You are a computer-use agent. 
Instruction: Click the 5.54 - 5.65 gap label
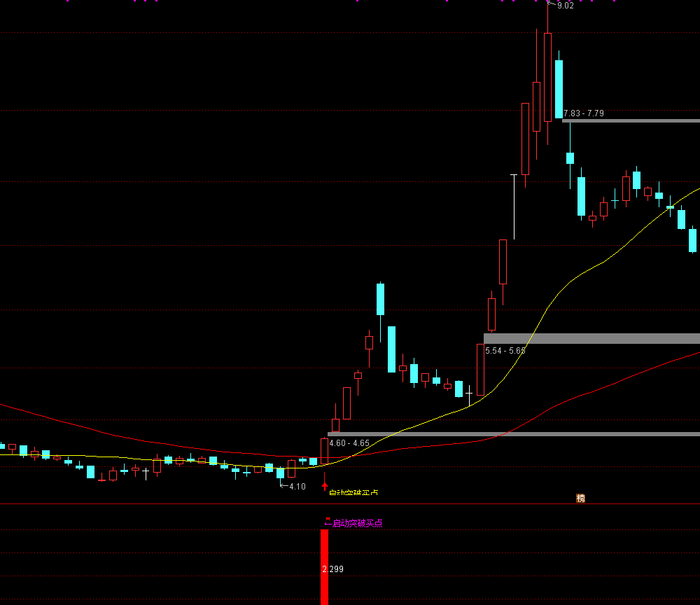click(x=505, y=349)
